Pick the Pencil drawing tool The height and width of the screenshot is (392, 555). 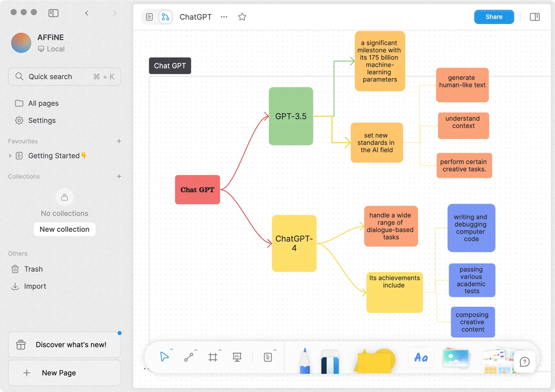click(305, 360)
